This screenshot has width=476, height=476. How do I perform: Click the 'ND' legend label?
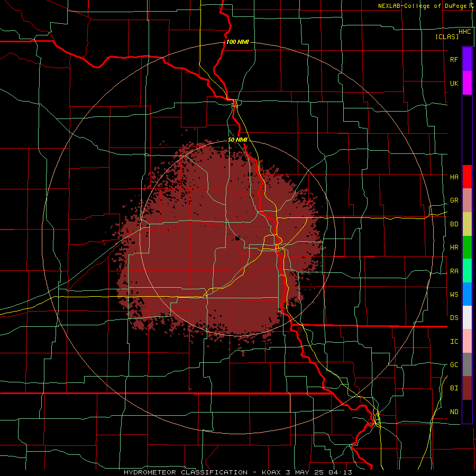pos(454,411)
